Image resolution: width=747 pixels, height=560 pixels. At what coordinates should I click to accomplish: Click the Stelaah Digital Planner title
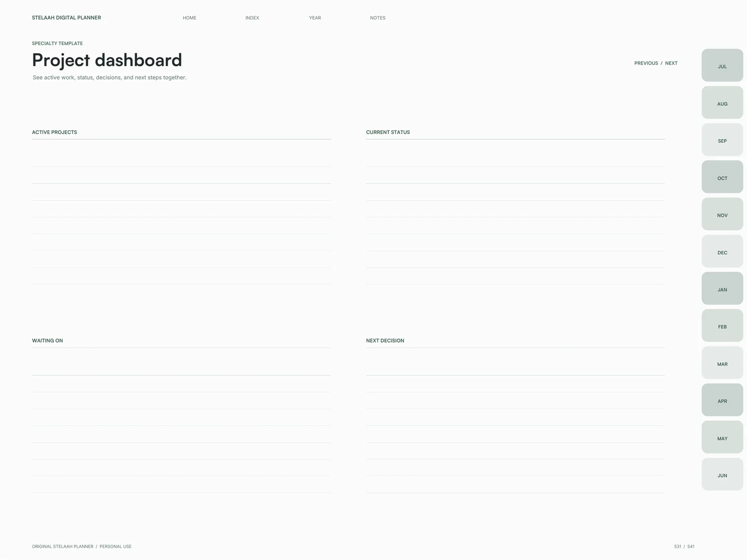[x=66, y=18]
